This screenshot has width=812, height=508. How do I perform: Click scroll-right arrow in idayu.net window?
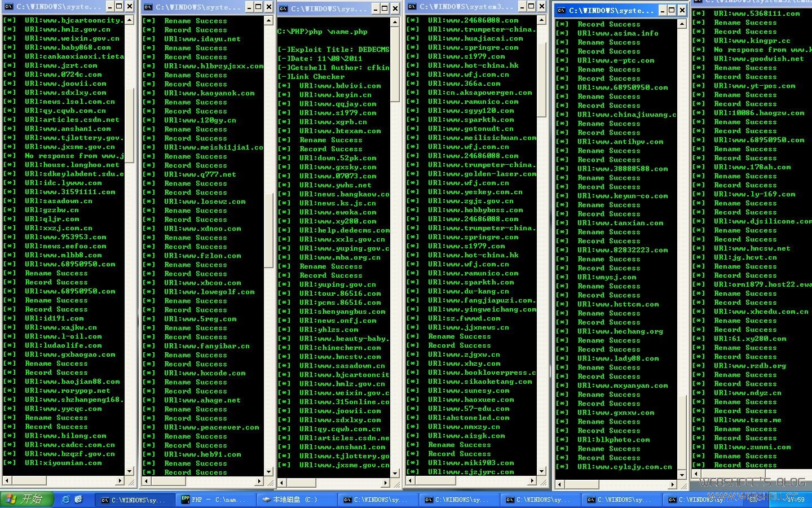click(259, 481)
